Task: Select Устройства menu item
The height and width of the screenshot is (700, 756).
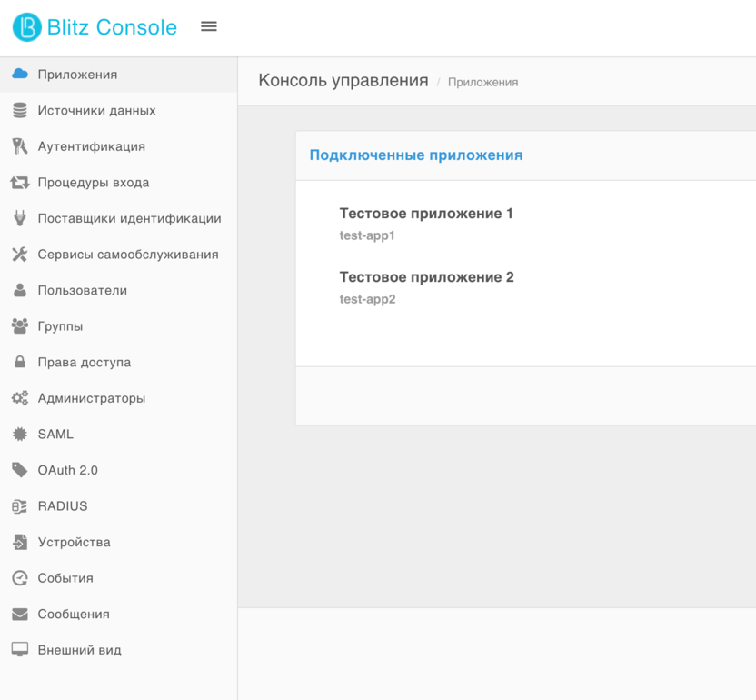Action: tap(119, 542)
